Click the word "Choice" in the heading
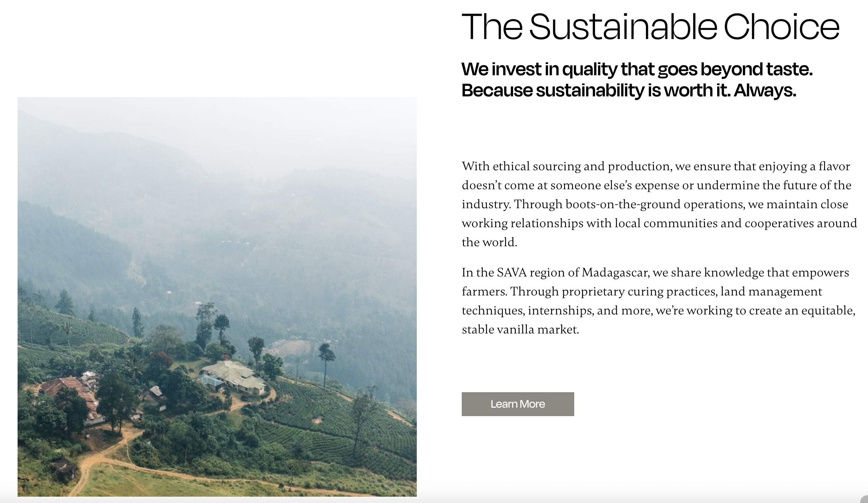 (x=781, y=27)
